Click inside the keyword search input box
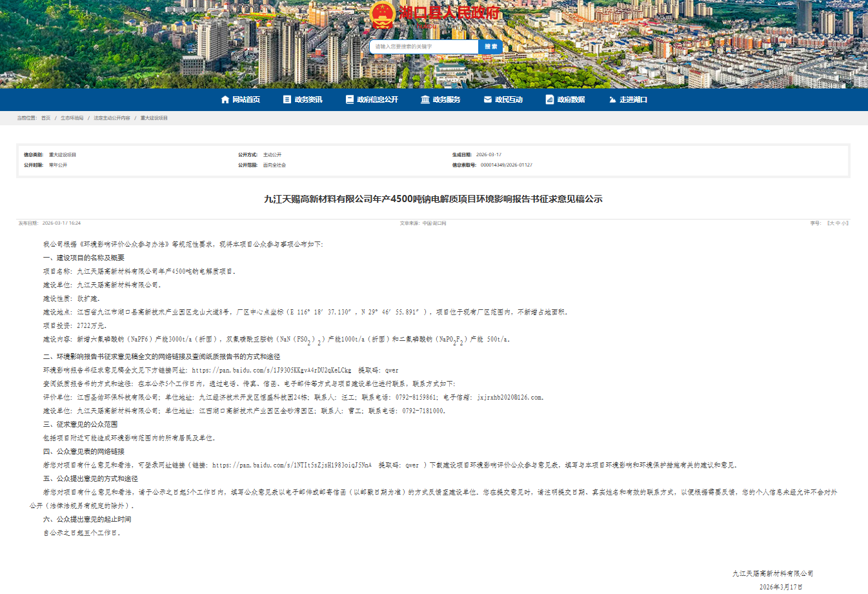This screenshot has height=594, width=868. (423, 46)
